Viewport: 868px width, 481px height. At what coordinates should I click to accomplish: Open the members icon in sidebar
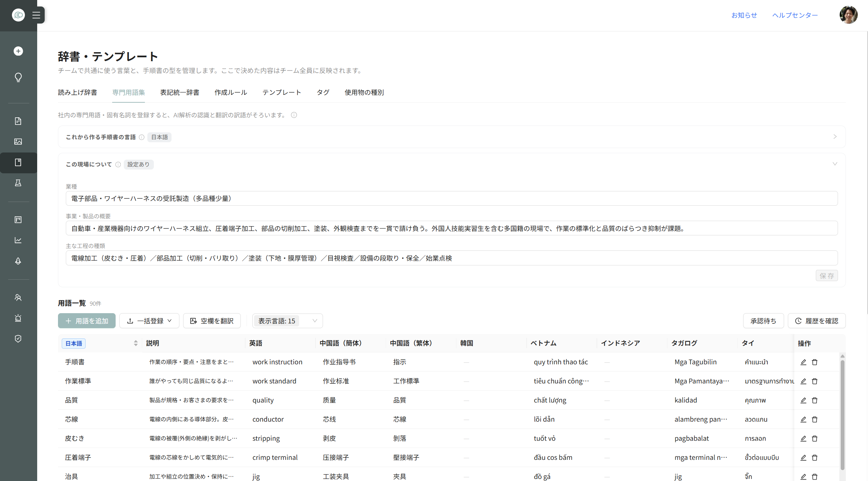pyautogui.click(x=18, y=297)
